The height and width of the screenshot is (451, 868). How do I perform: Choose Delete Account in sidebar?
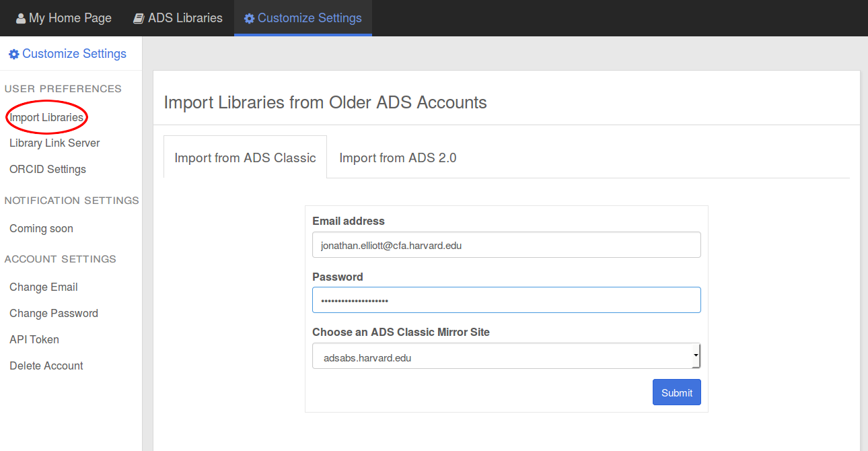(46, 366)
